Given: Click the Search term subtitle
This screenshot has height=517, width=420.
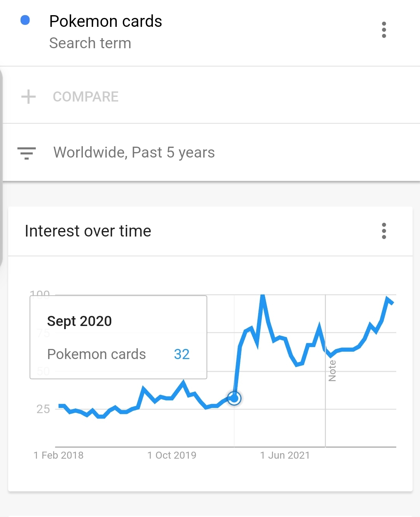Looking at the screenshot, I should click(x=90, y=43).
